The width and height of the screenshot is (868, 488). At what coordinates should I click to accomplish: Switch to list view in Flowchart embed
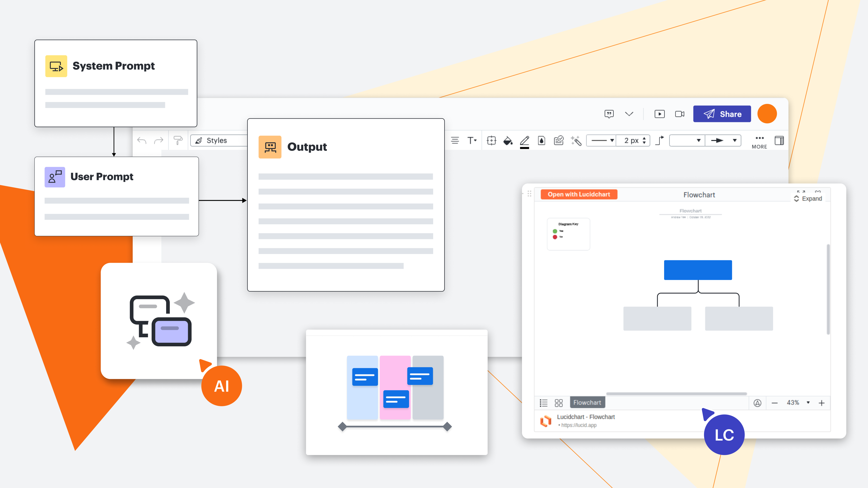[543, 403]
